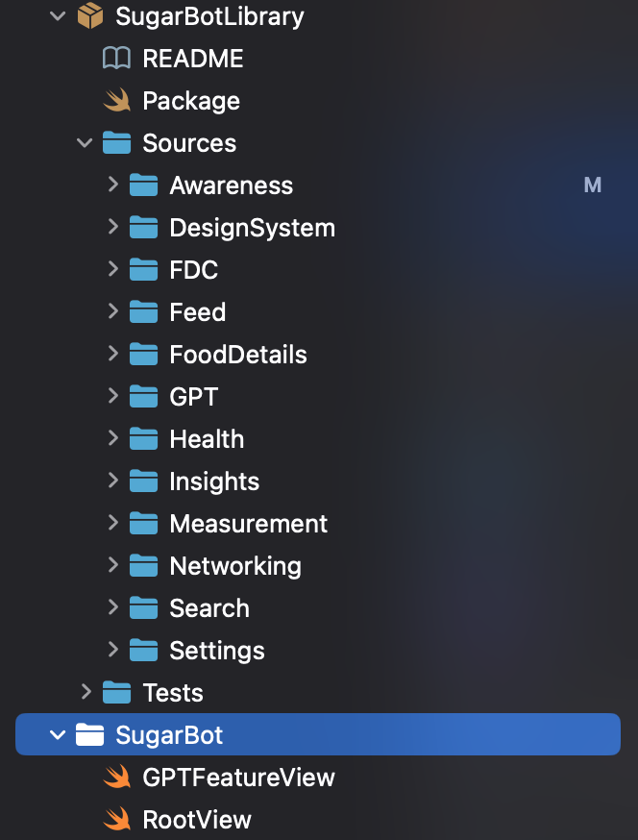The height and width of the screenshot is (840, 638).
Task: Select the Insights folder name
Action: (x=214, y=482)
